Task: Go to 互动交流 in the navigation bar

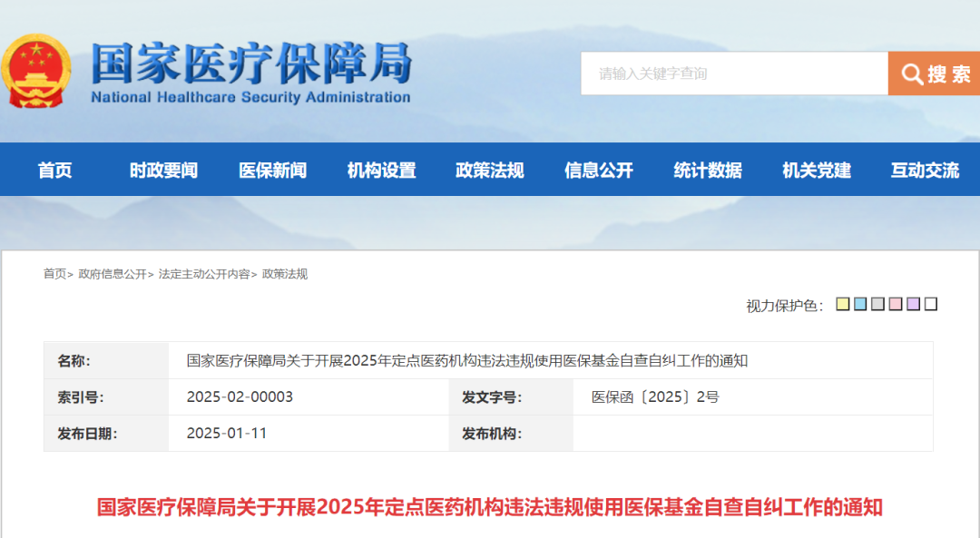Action: point(925,171)
